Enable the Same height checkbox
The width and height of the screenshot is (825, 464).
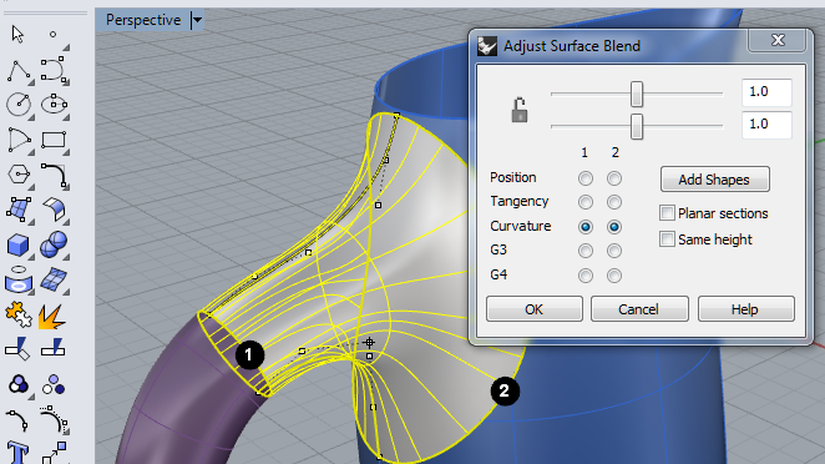coord(667,239)
